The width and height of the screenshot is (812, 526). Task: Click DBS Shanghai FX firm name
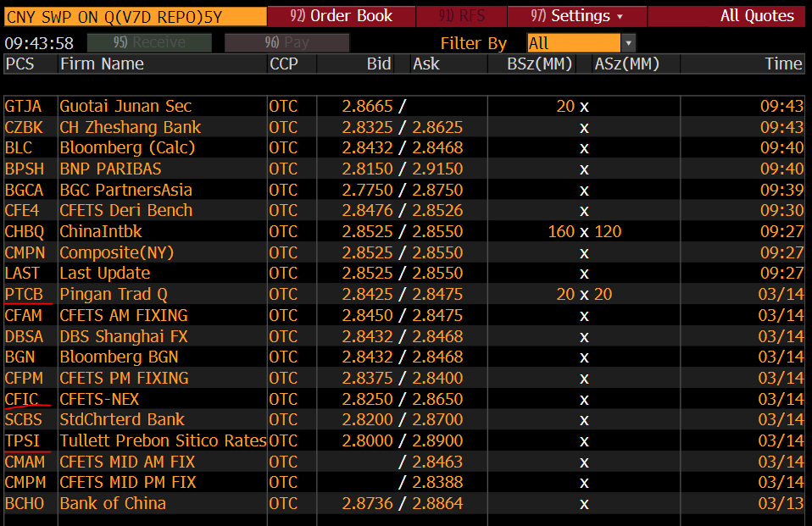(x=124, y=336)
